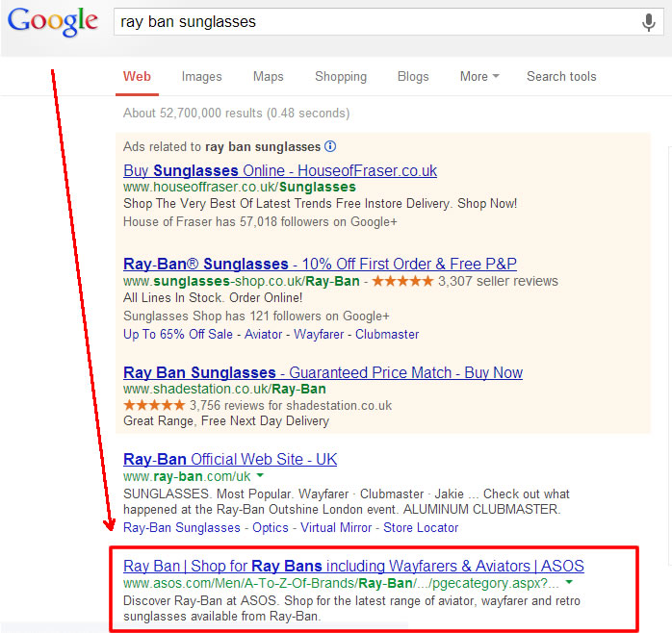
Task: Click the Aviator sitelink
Action: tap(263, 334)
